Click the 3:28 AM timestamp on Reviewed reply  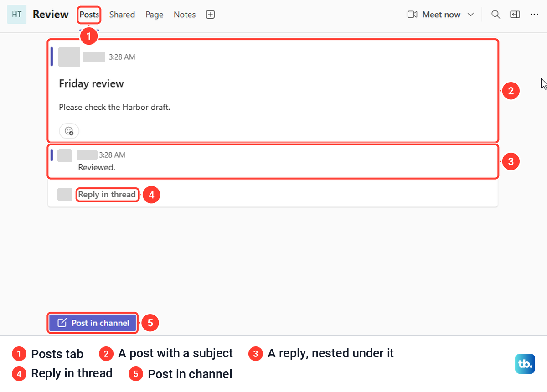112,155
